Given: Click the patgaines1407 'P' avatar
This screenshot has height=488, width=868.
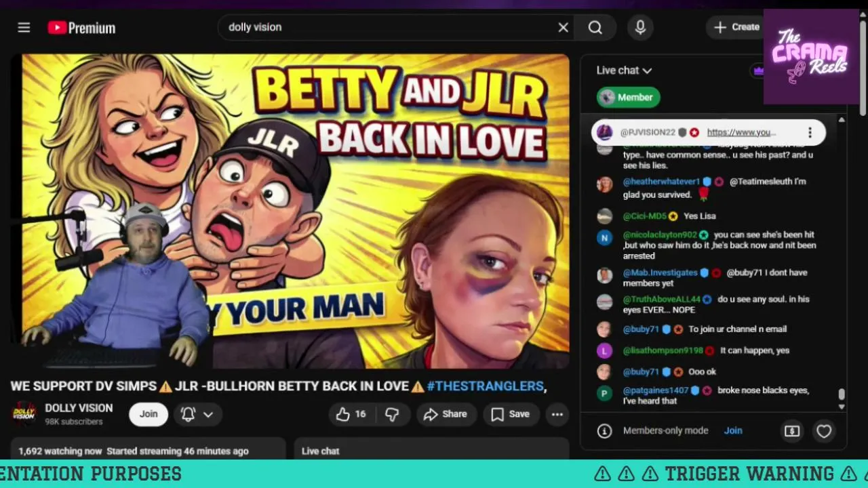Looking at the screenshot, I should (604, 393).
